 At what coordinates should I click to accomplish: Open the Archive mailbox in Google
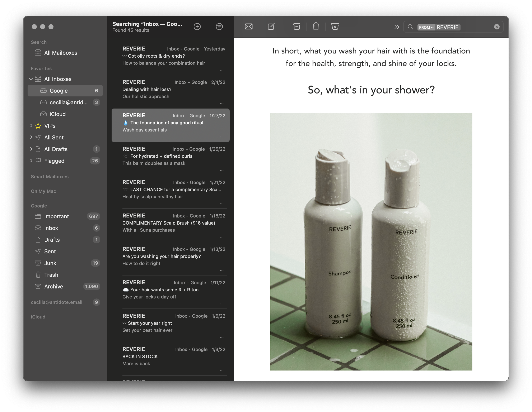click(53, 286)
